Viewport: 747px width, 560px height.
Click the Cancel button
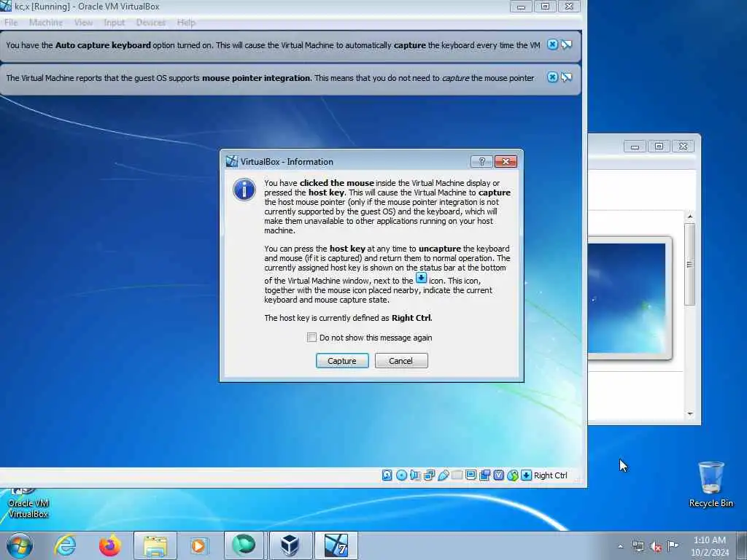click(x=401, y=360)
